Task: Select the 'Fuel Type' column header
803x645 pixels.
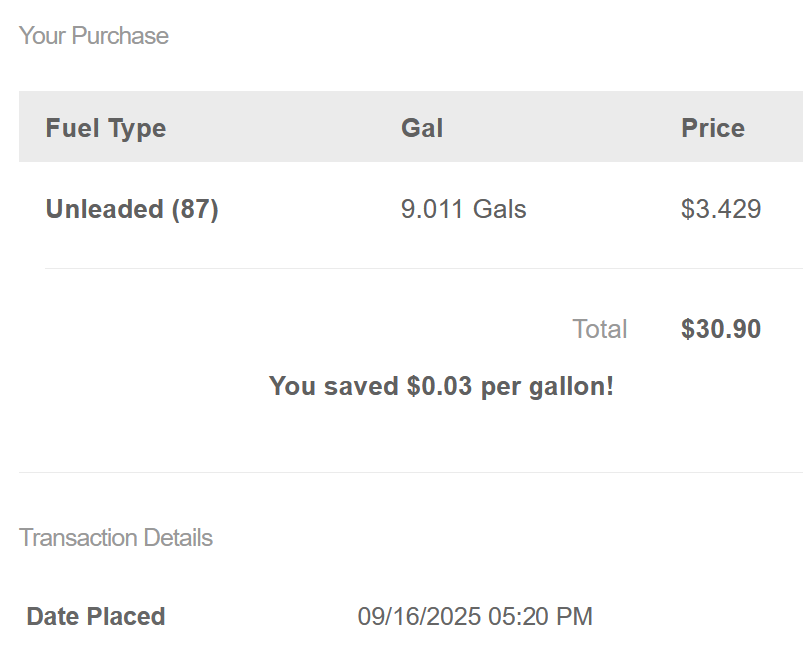Action: tap(106, 128)
